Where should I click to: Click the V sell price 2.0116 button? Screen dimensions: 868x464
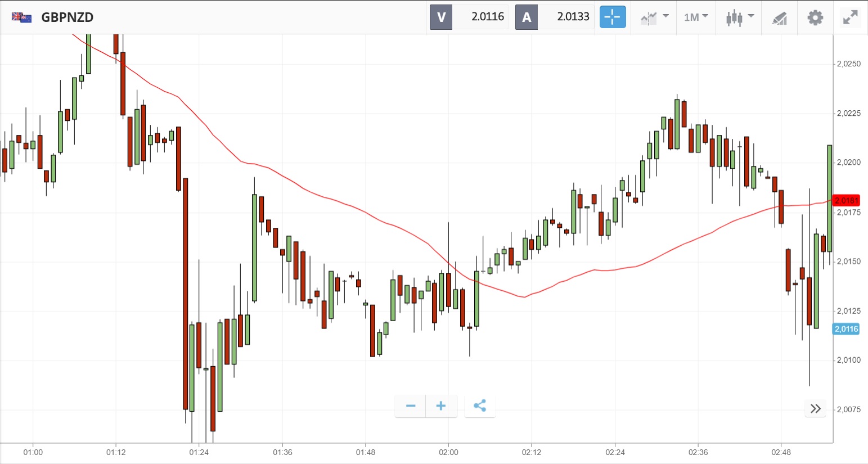pyautogui.click(x=469, y=17)
